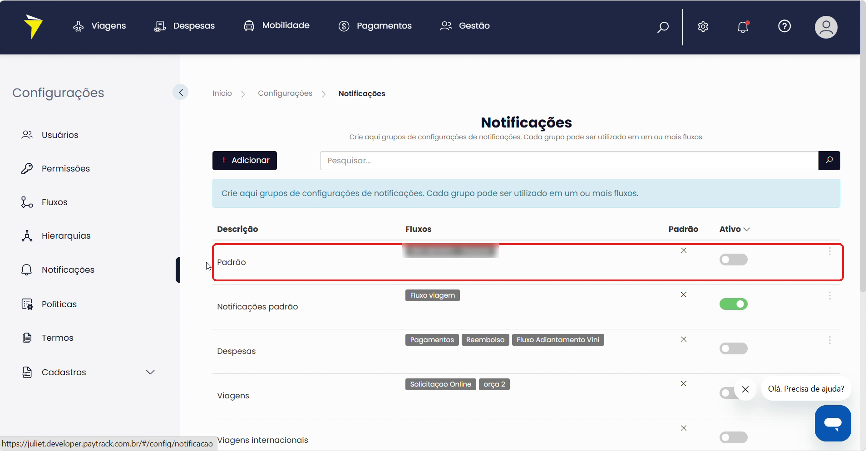Click the Início breadcrumb link

coord(222,93)
